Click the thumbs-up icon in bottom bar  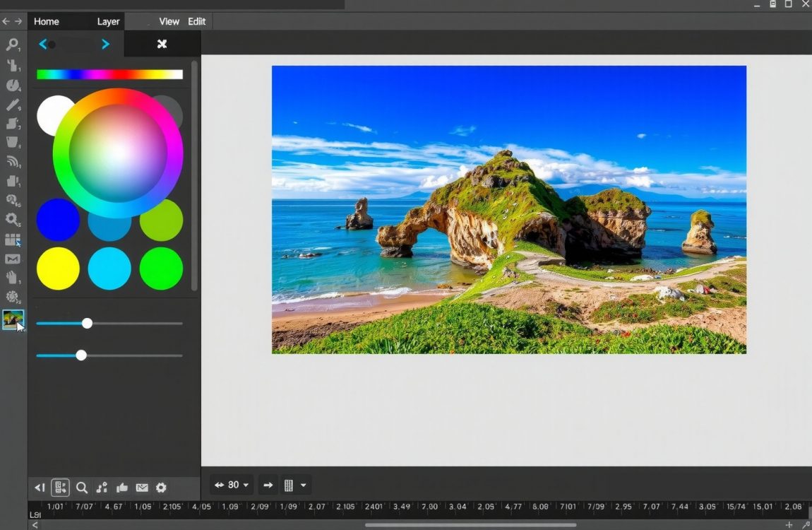tap(122, 488)
